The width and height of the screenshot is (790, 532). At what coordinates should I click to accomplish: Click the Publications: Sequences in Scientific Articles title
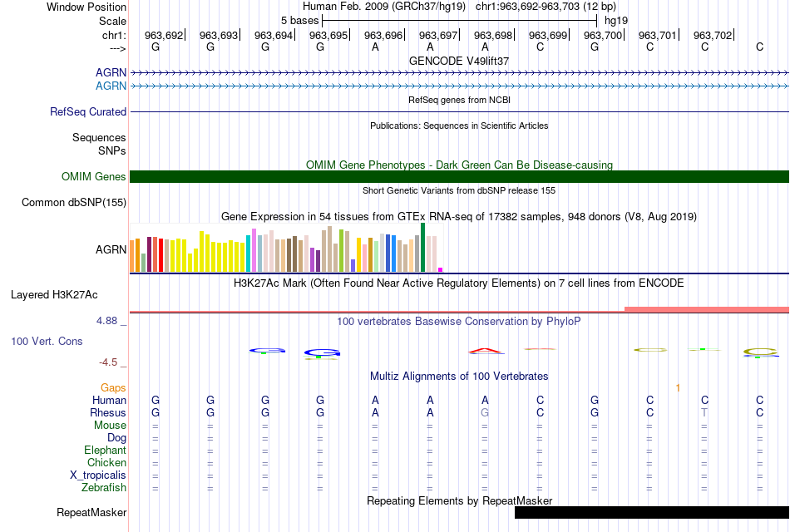pyautogui.click(x=459, y=126)
